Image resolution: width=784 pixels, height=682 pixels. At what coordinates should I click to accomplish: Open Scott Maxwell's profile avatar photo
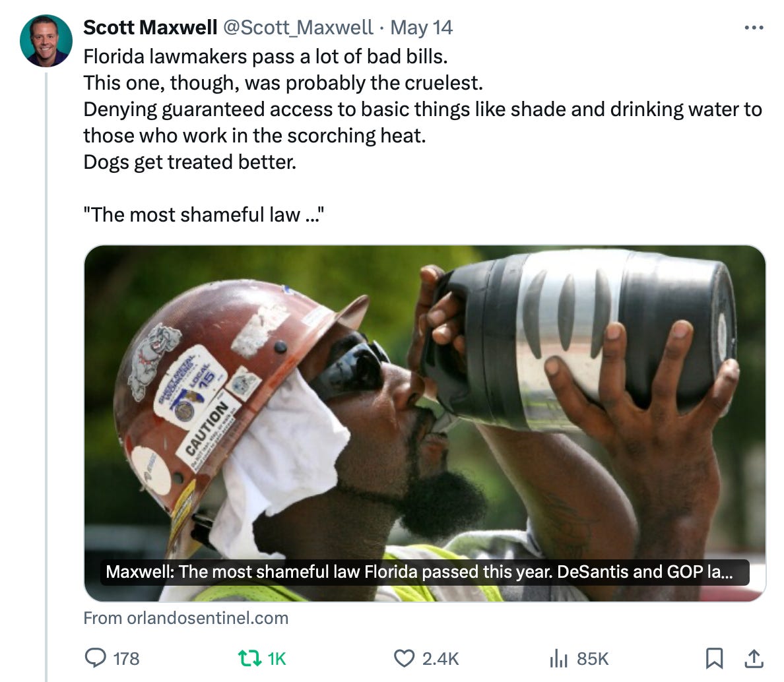(46, 41)
